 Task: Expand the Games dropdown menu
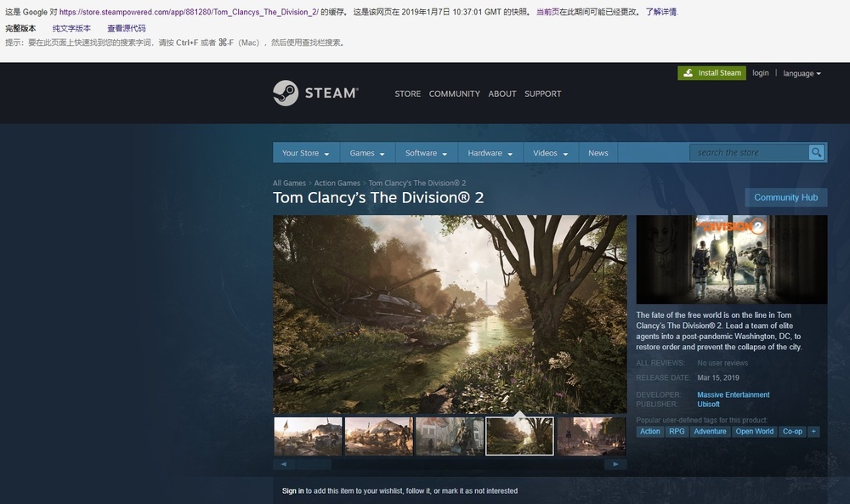pos(367,153)
